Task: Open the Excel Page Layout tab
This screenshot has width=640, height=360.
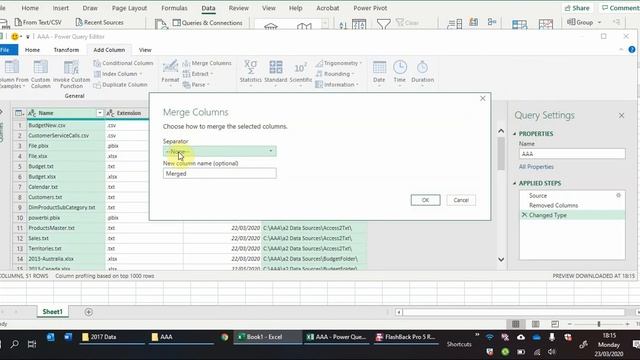Action: pyautogui.click(x=129, y=8)
